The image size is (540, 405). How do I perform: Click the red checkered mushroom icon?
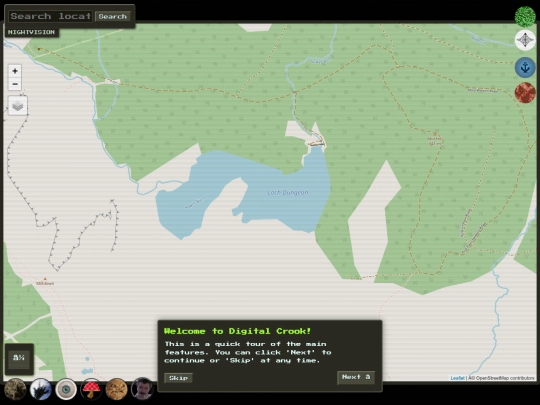91,389
